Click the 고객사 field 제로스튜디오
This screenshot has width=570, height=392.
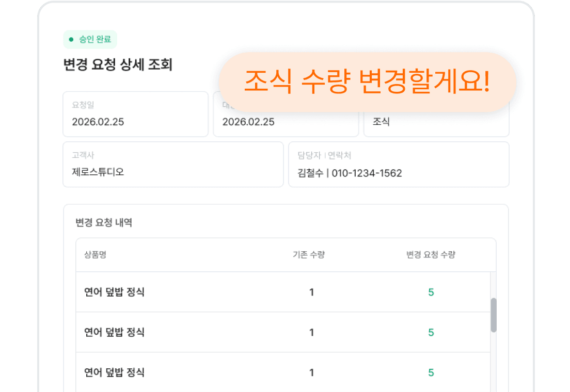173,165
